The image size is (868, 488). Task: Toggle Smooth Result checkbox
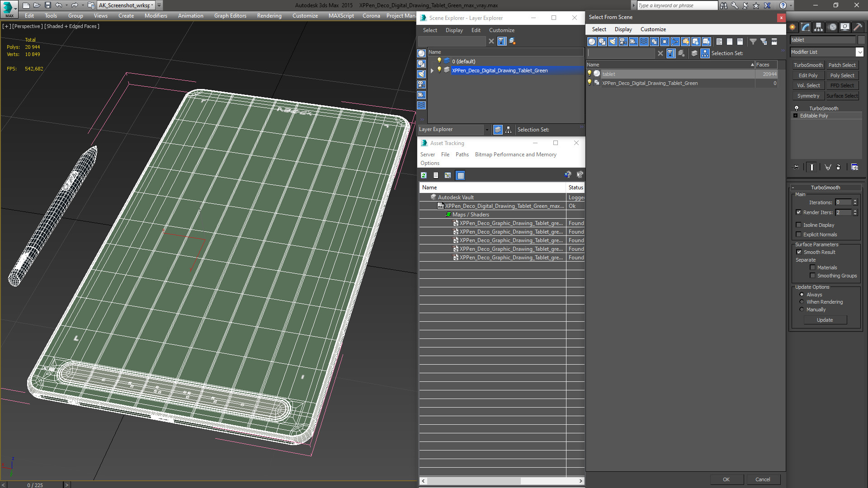click(799, 252)
